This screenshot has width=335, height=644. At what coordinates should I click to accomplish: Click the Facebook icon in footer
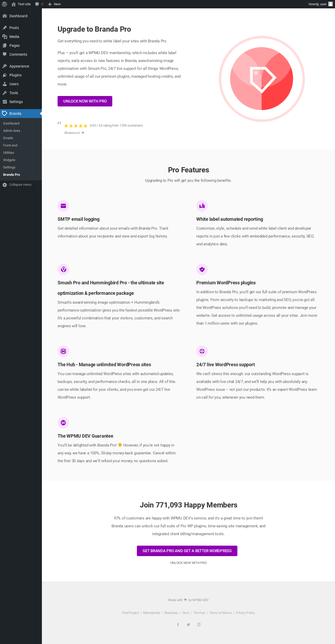click(x=178, y=624)
